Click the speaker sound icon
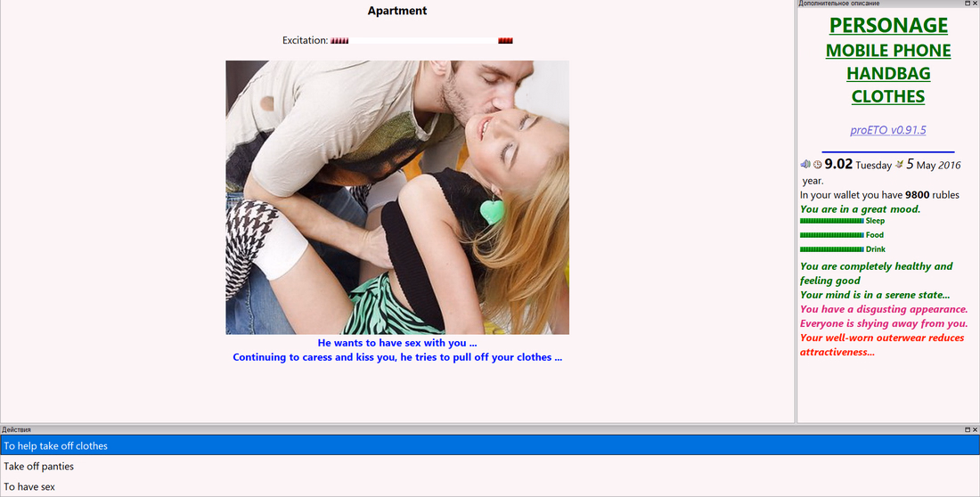 [x=805, y=165]
